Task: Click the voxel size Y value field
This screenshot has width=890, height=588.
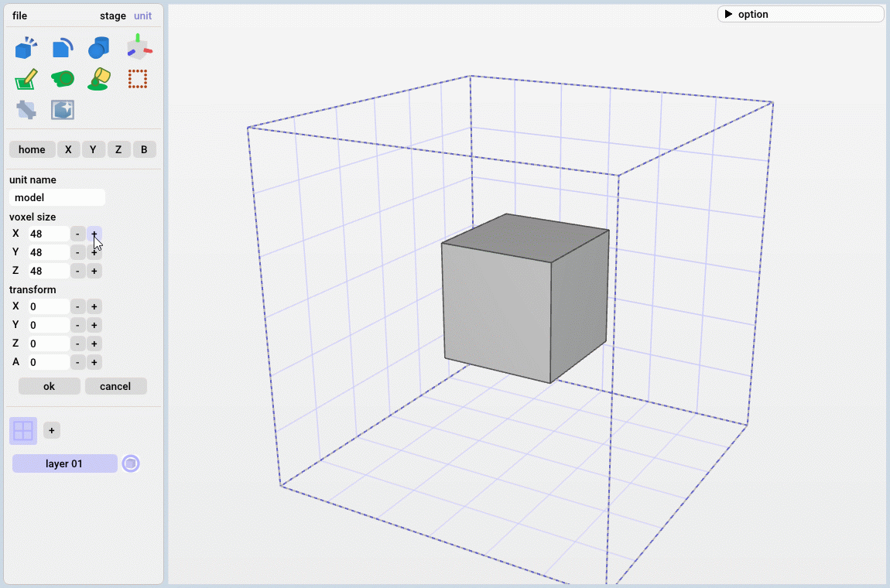Action: 49,252
